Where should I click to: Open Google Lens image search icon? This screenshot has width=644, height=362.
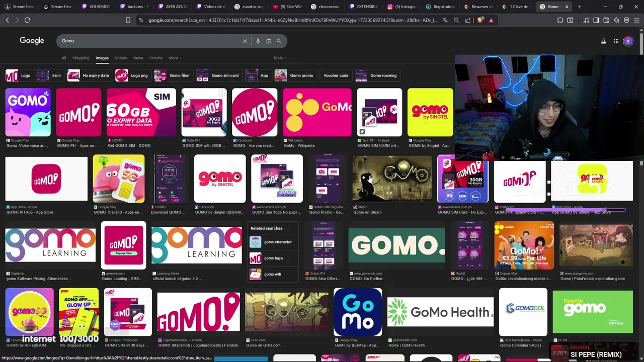(x=269, y=41)
